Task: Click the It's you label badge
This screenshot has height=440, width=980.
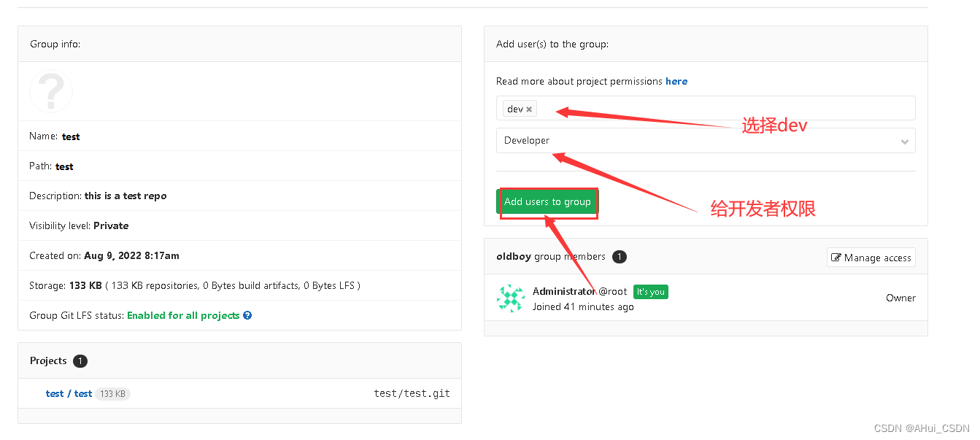Action: (x=650, y=292)
